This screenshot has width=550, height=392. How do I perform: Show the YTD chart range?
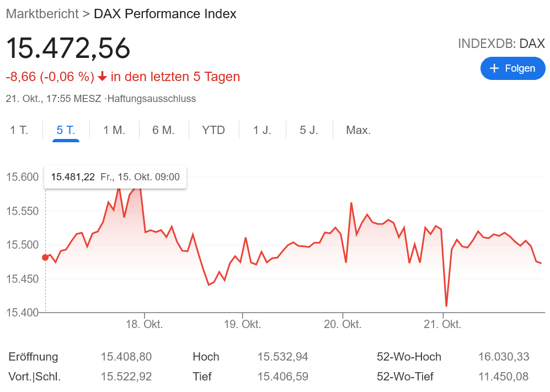click(213, 131)
